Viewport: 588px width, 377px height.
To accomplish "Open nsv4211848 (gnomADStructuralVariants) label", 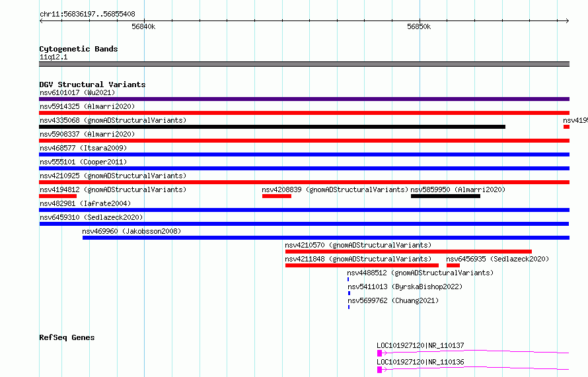I will [x=358, y=259].
